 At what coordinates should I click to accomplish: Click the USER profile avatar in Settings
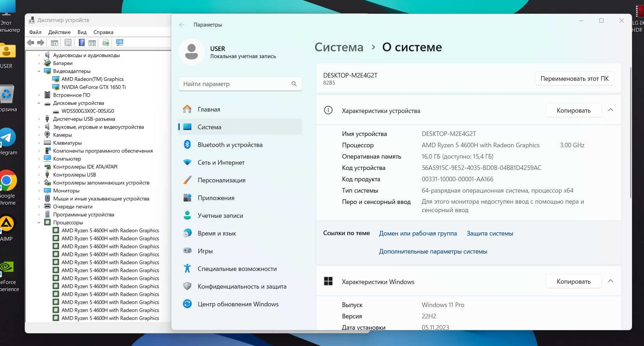coord(191,52)
